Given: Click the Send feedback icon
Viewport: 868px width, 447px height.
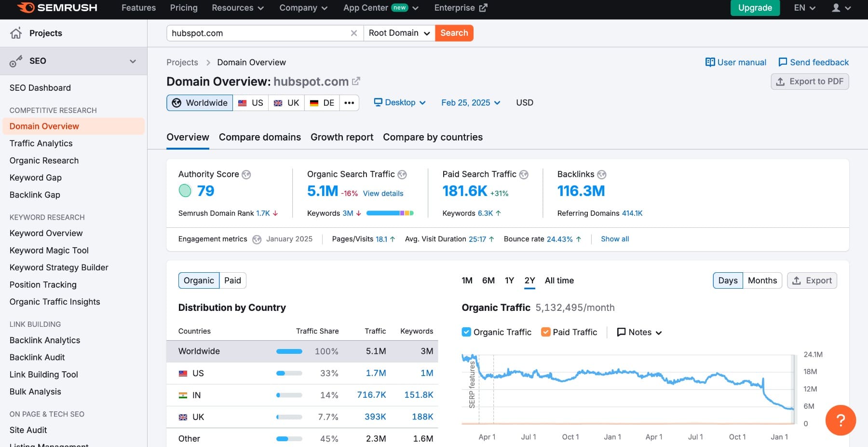Looking at the screenshot, I should click(782, 62).
